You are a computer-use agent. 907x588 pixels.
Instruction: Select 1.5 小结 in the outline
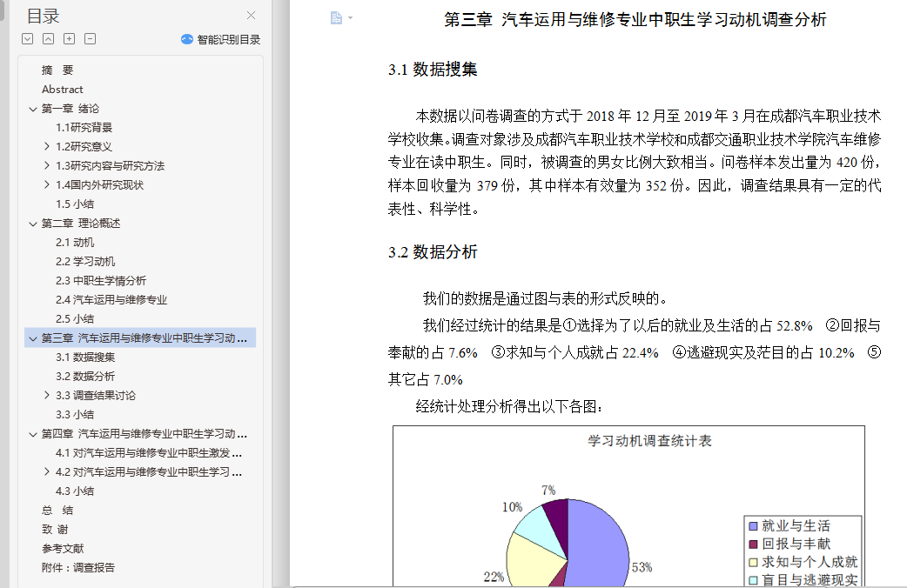tap(75, 204)
